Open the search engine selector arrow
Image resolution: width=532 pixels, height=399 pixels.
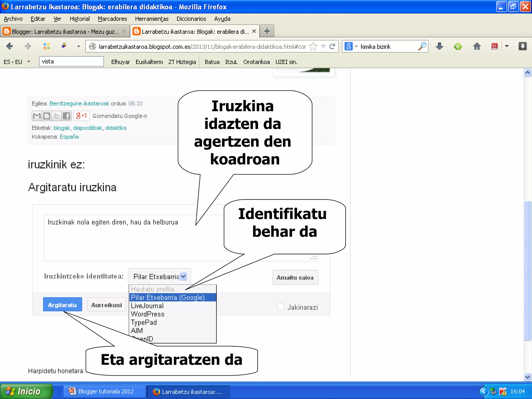tap(356, 46)
